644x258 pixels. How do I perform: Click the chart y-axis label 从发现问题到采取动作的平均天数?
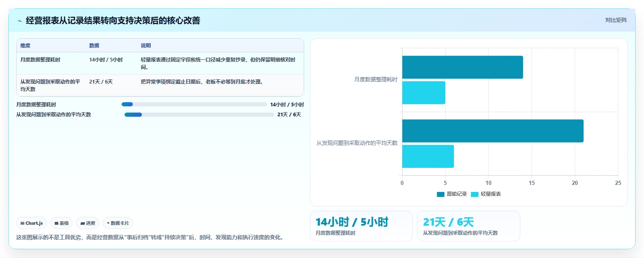point(357,143)
